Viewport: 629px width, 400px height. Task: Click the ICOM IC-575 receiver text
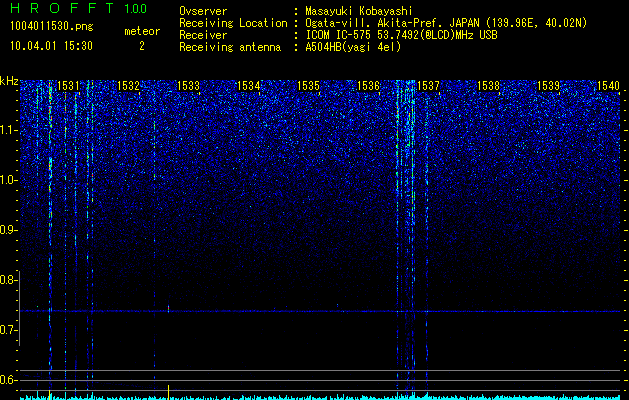[x=401, y=35]
